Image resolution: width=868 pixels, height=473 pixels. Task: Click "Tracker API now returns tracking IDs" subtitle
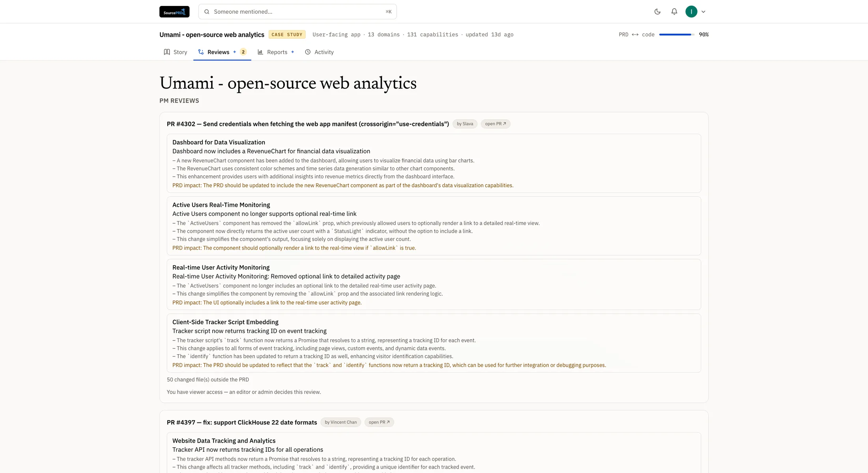click(248, 450)
